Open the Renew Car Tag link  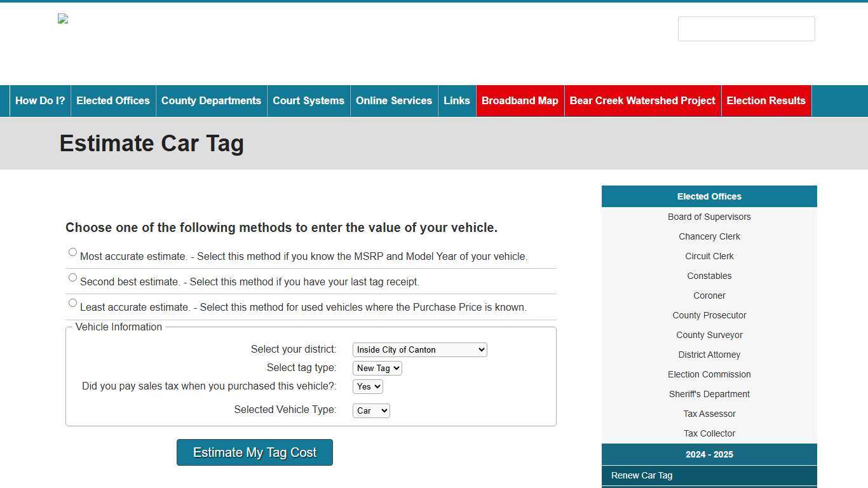[x=641, y=475]
